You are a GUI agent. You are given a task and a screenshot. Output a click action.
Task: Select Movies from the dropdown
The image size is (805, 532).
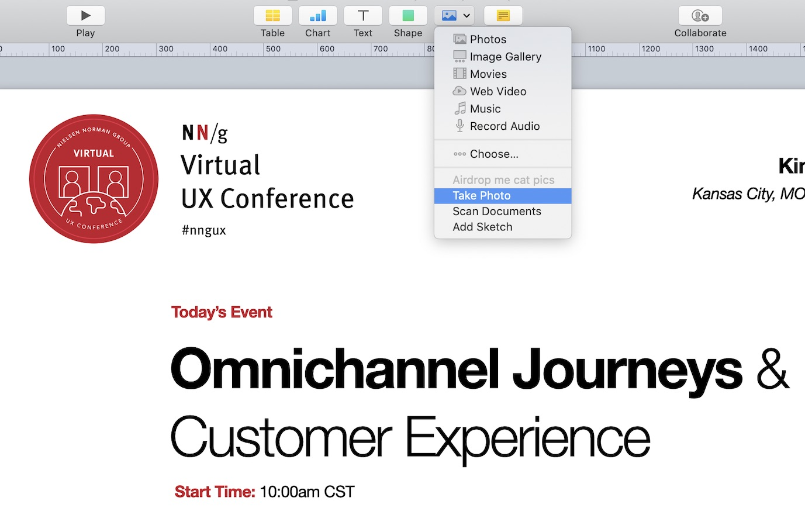[x=488, y=74]
